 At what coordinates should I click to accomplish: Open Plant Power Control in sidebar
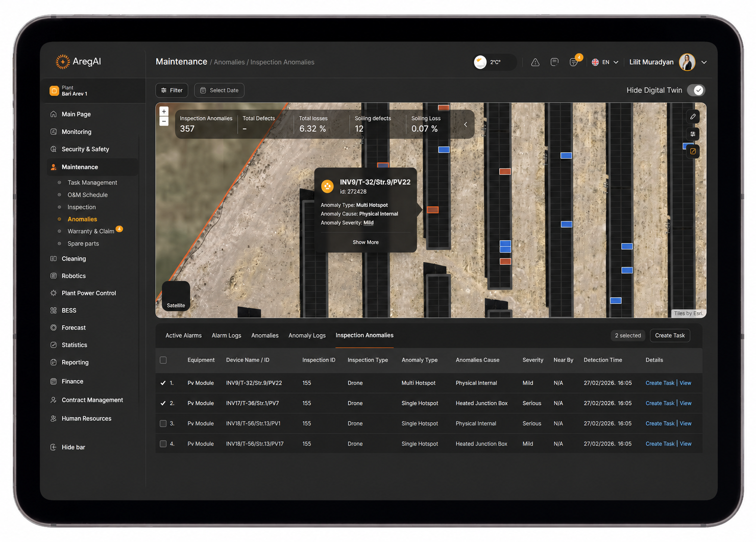pos(89,293)
